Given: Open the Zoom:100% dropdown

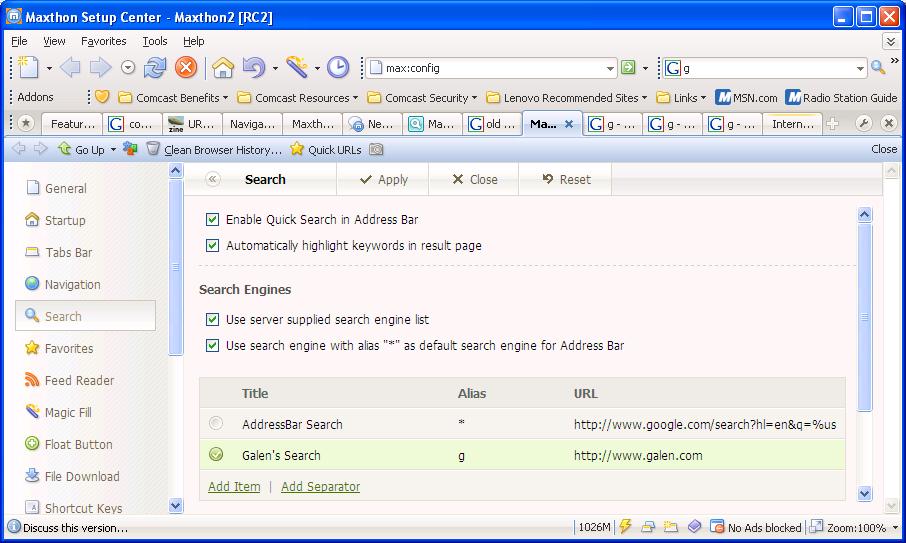Looking at the screenshot, I should [896, 527].
